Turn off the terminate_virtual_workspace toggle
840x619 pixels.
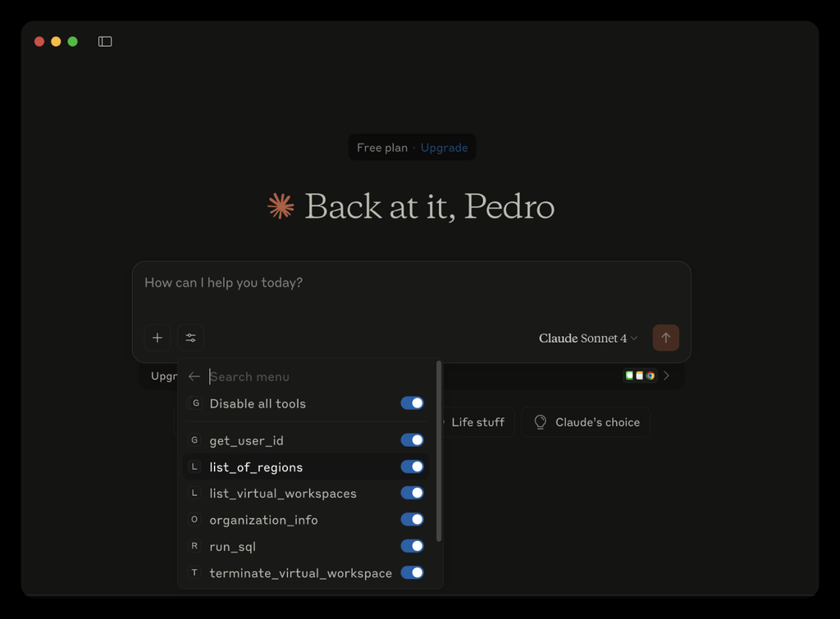(x=412, y=572)
